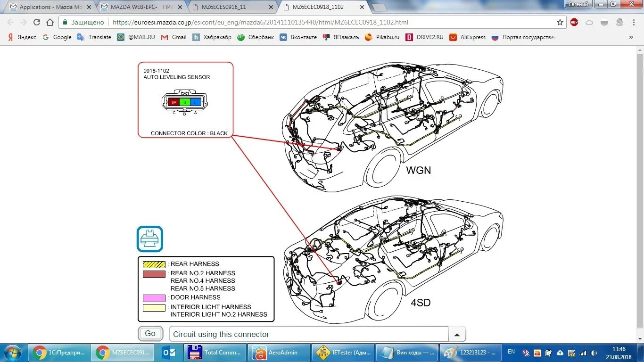Open the Портал государственных bookmark
Viewport: 644px width, 362px height.
coord(523,37)
